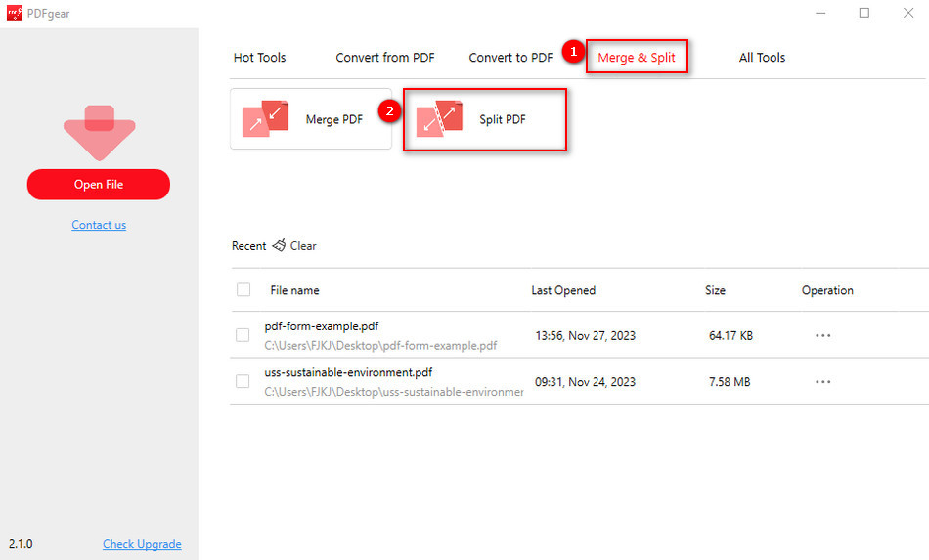Click the Split PDF tool icon

439,118
